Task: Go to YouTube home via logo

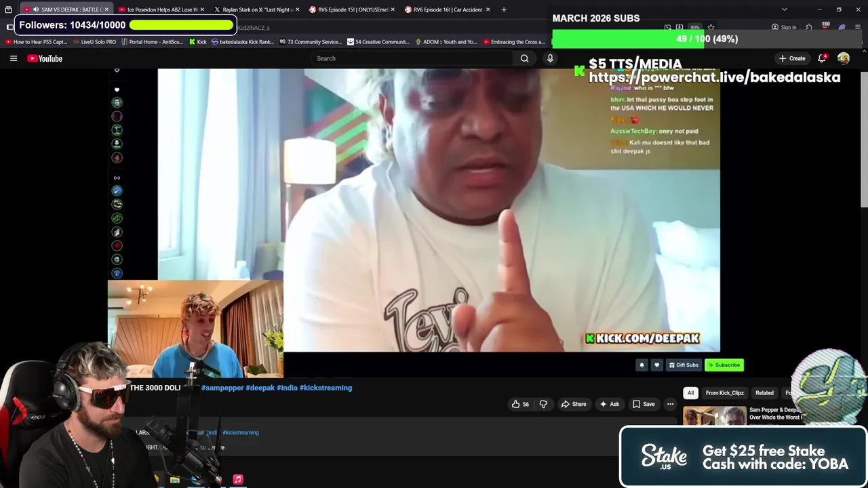Action: click(x=45, y=58)
